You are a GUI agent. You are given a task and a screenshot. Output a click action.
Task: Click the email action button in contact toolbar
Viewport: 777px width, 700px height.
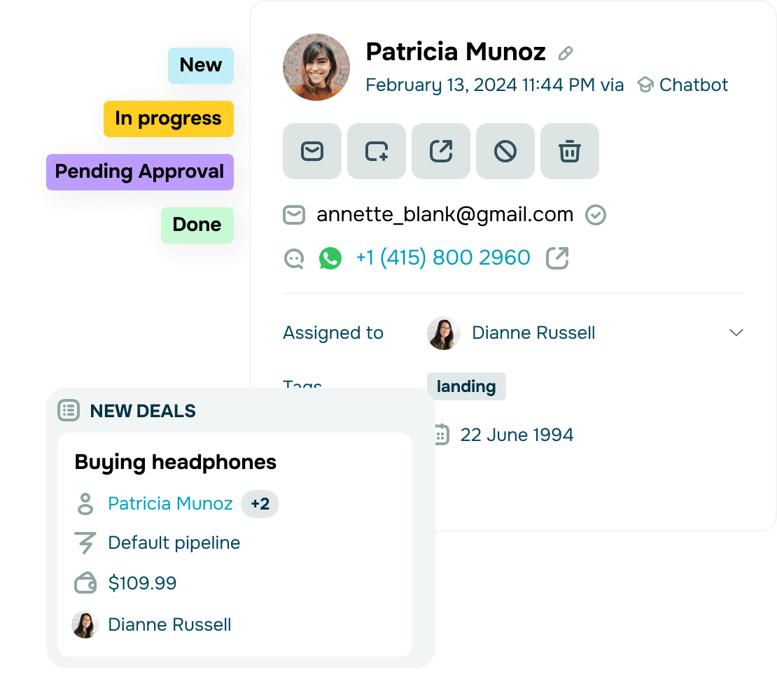[x=311, y=151]
